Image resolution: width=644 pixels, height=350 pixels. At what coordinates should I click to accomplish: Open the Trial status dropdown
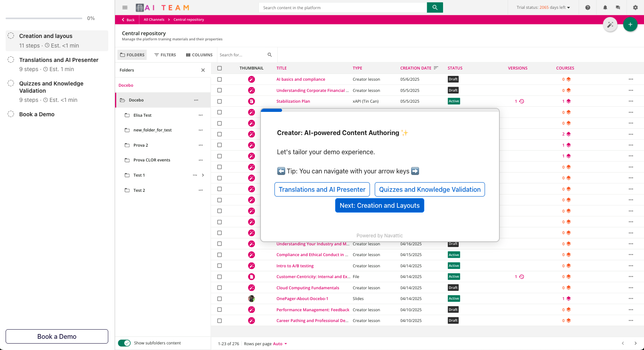coord(543,8)
